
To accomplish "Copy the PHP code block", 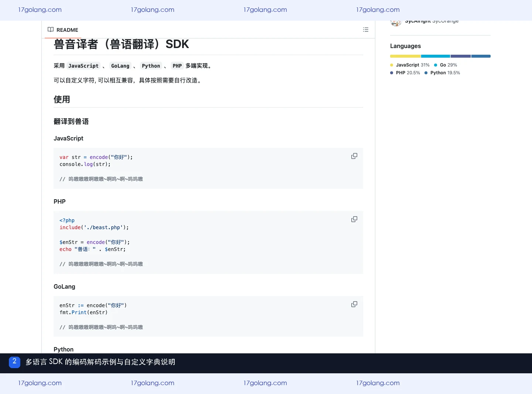I will tap(354, 219).
